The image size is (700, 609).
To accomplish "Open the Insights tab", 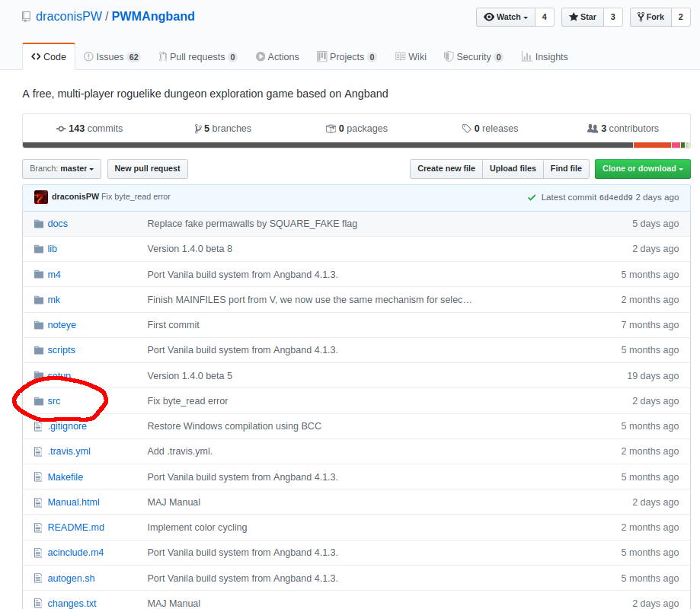I will pos(545,56).
